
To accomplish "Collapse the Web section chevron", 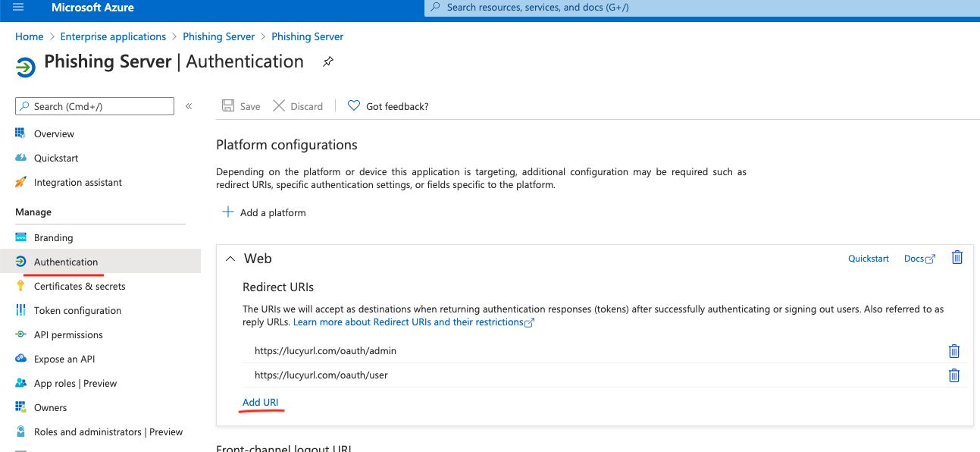I will pyautogui.click(x=231, y=259).
